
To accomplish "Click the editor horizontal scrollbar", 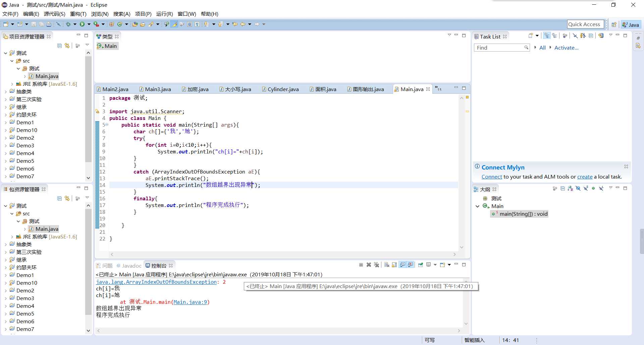I will click(283, 255).
